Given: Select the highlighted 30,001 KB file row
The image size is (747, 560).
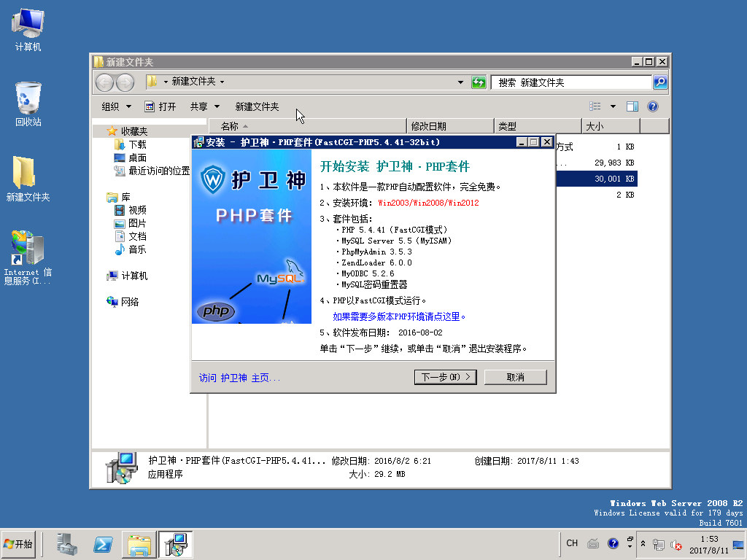Looking at the screenshot, I should pyautogui.click(x=595, y=179).
